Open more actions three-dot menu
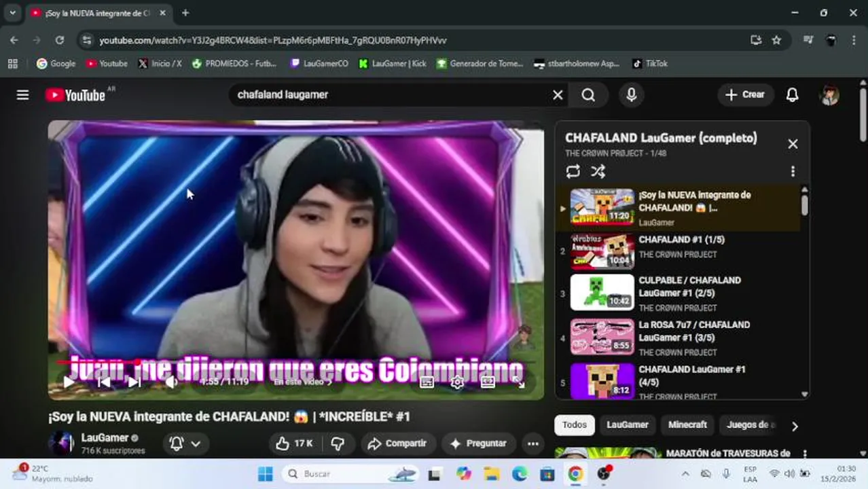The image size is (868, 489). (x=533, y=443)
